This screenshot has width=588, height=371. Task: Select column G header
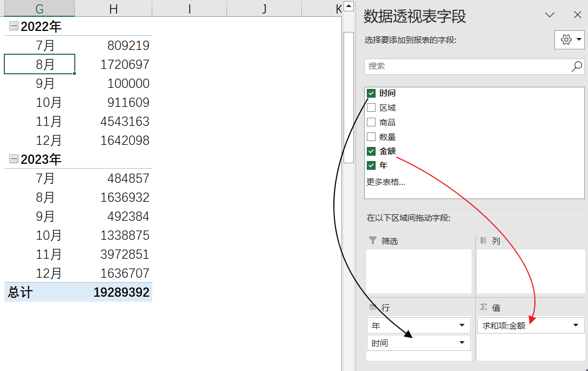coord(40,8)
